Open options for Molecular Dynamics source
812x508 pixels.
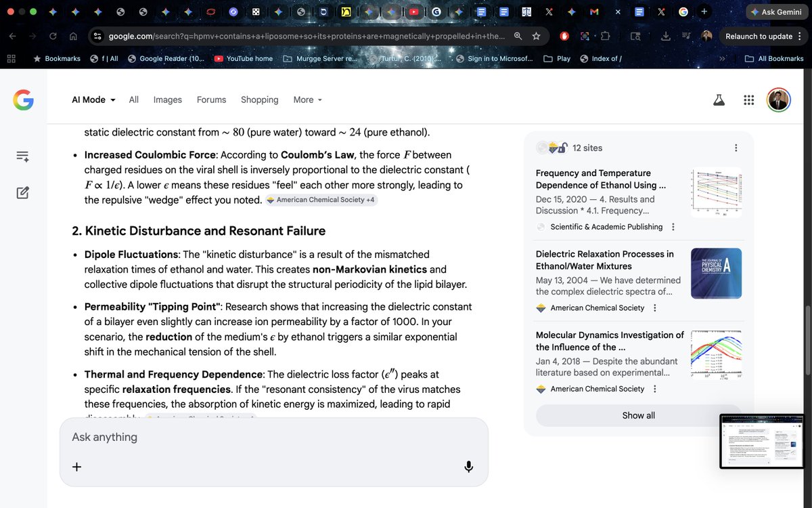(x=654, y=389)
